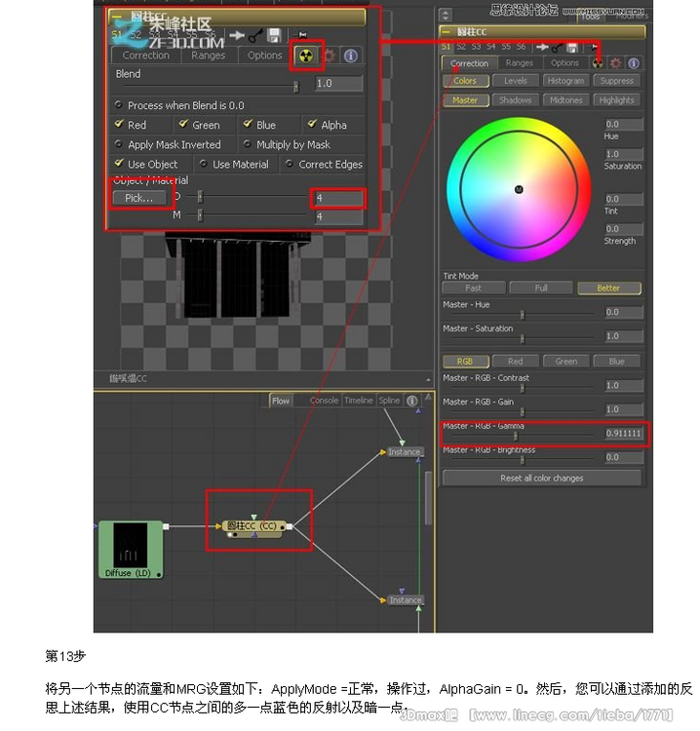Click the arrow icon beside S6 in right panel

(x=541, y=47)
